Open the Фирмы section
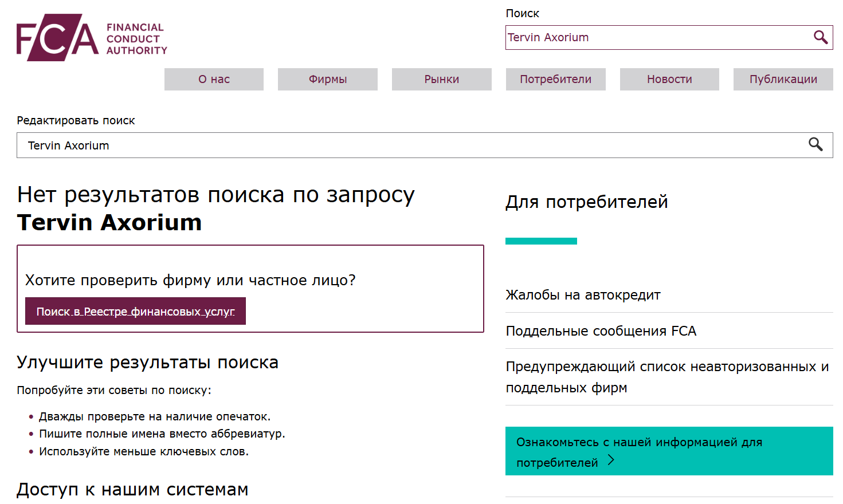This screenshot has height=504, width=843. pos(327,79)
